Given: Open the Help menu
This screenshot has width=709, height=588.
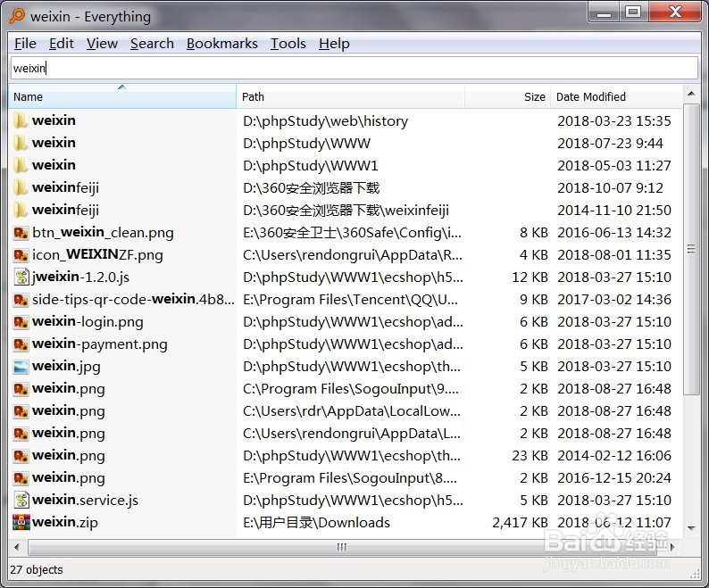Looking at the screenshot, I should point(334,44).
